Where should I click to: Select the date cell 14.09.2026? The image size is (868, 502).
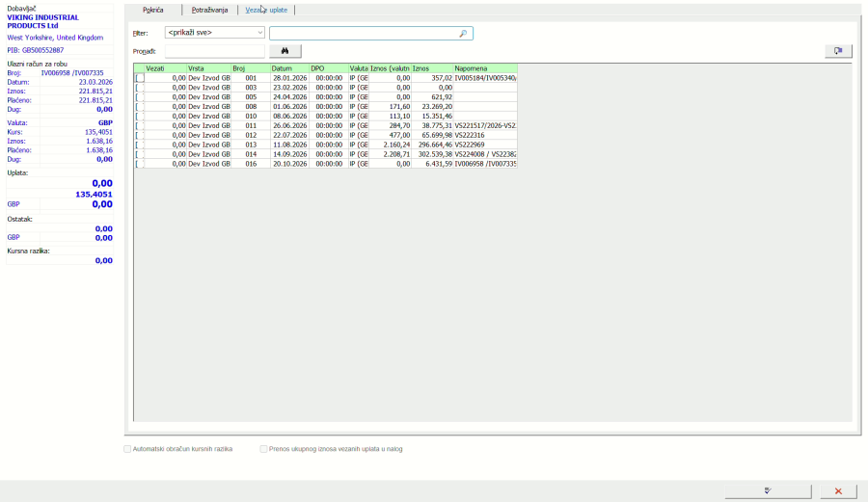point(289,154)
